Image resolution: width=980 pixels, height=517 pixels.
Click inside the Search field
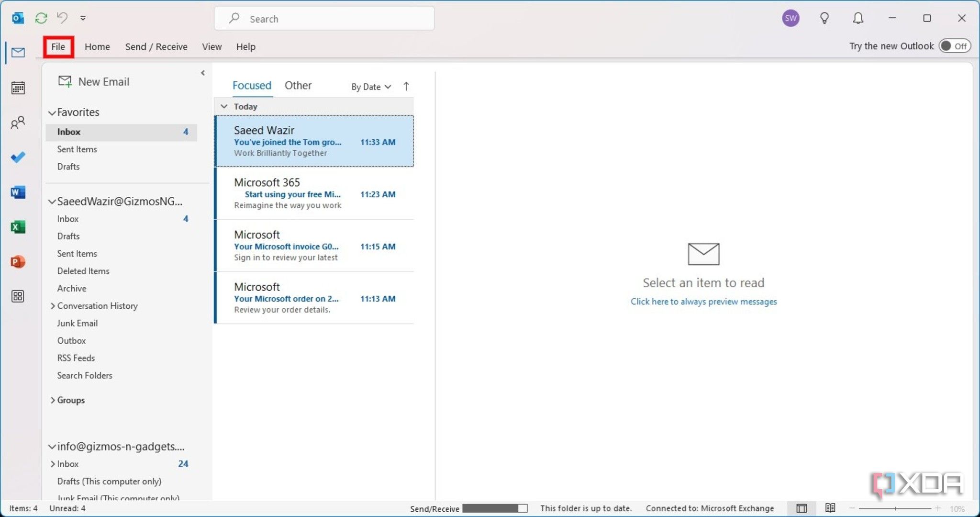point(323,18)
